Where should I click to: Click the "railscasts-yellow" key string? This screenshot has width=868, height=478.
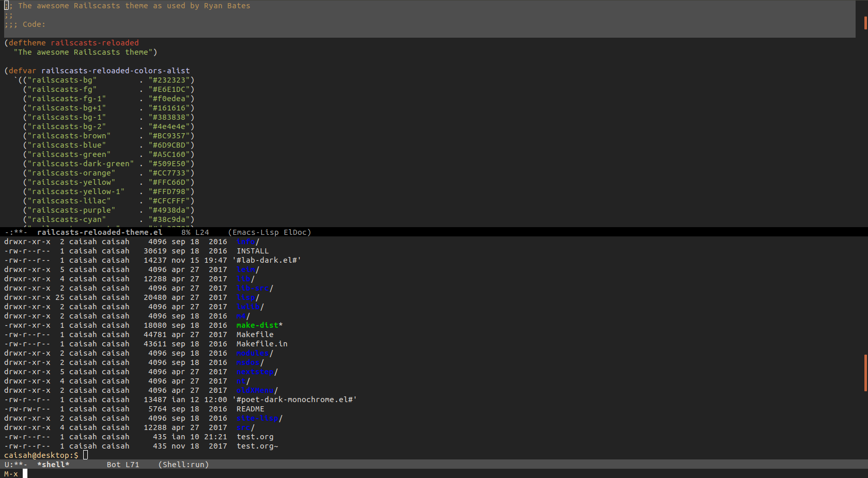71,182
